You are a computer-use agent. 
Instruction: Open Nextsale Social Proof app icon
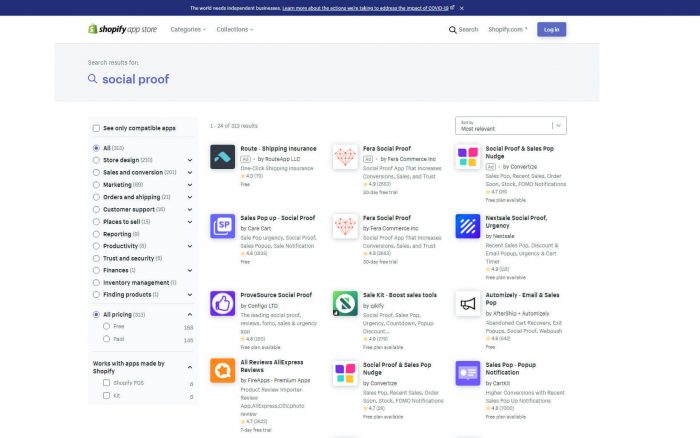click(467, 226)
